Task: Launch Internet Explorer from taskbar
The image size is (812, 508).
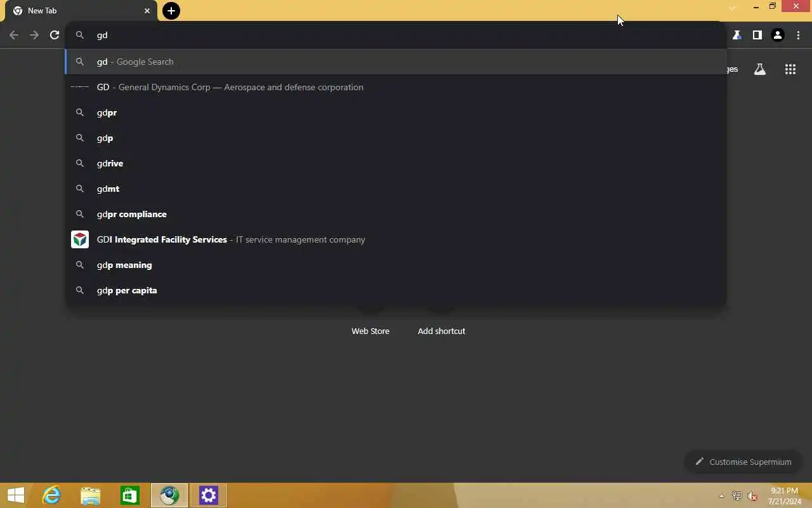Action: click(x=51, y=495)
